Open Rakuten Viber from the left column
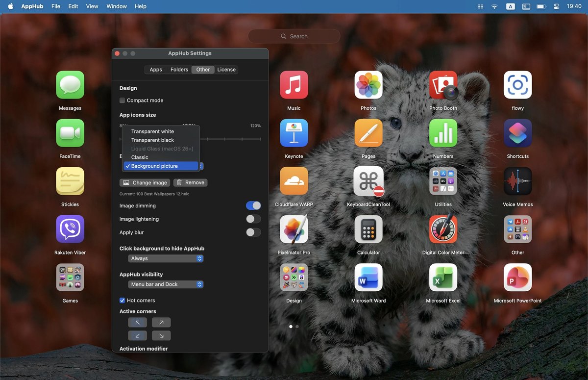The width and height of the screenshot is (588, 380). click(x=70, y=229)
